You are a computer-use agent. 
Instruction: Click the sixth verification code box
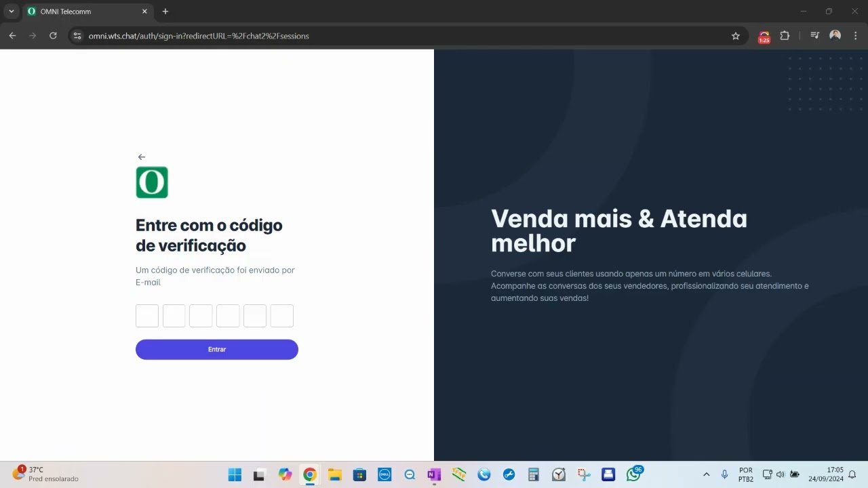click(x=281, y=316)
